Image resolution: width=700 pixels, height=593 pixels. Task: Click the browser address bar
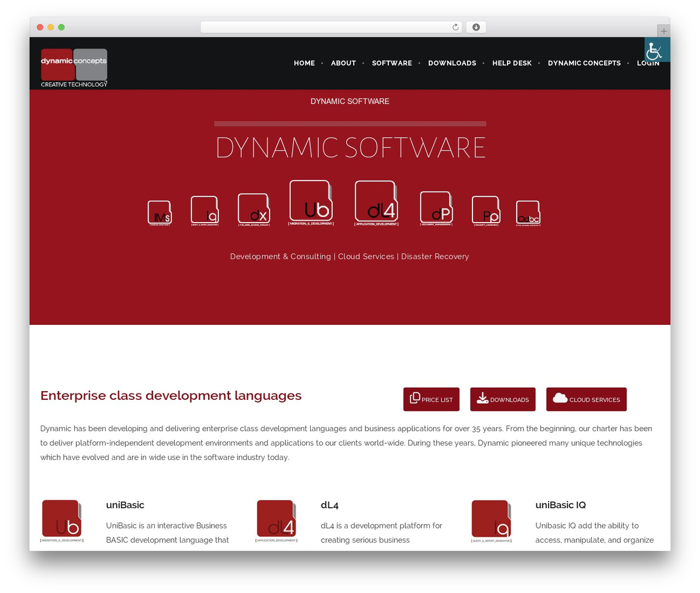pyautogui.click(x=331, y=27)
